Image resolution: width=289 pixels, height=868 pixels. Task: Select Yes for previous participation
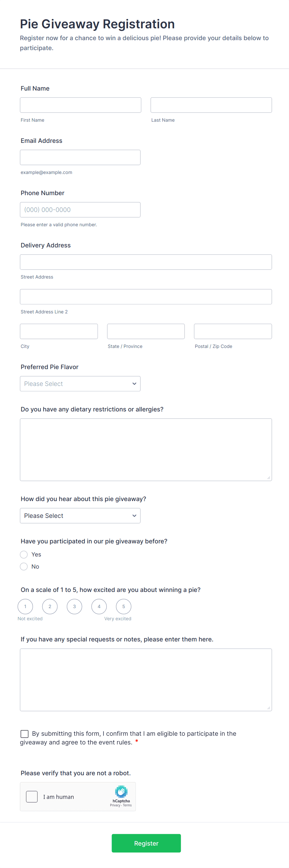click(x=24, y=554)
